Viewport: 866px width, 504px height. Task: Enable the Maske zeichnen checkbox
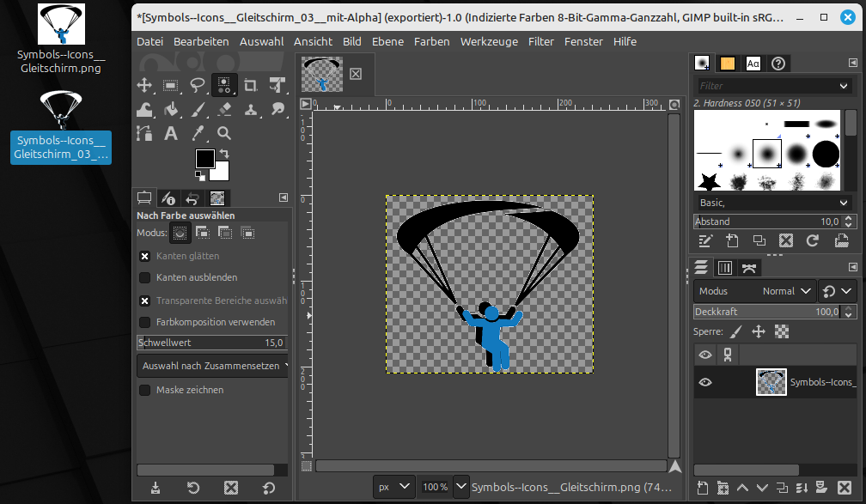click(x=145, y=390)
